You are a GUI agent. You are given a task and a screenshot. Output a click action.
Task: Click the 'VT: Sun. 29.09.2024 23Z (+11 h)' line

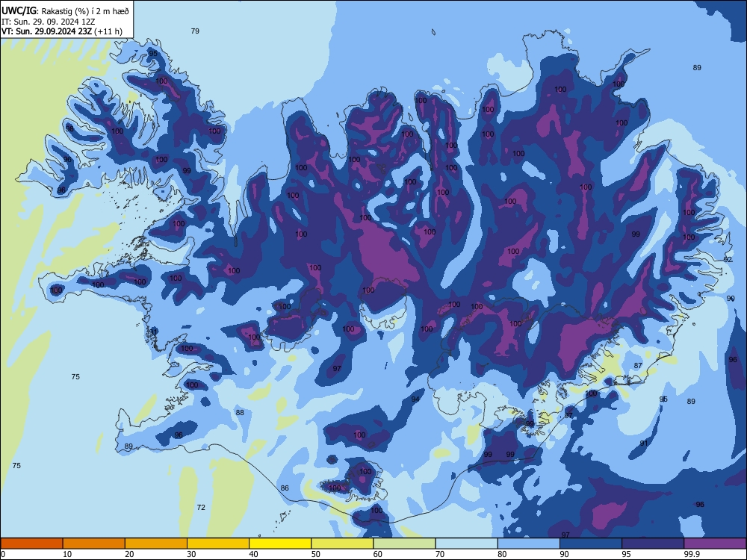[62, 31]
